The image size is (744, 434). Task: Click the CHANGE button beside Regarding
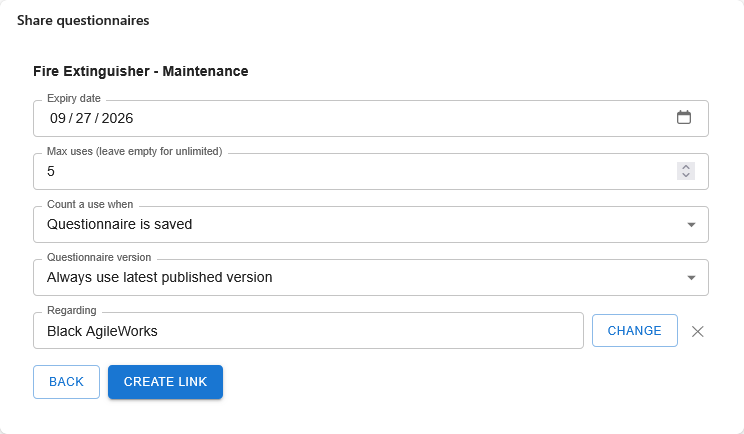[x=634, y=331]
